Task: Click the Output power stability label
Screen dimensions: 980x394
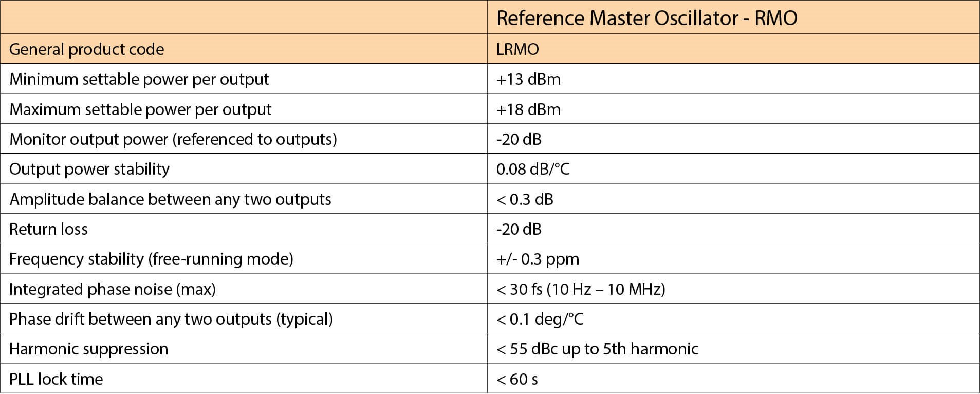Action: click(x=89, y=169)
